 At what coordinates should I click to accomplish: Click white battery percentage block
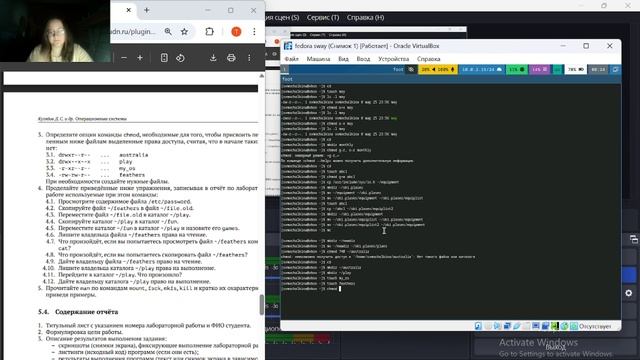[576, 69]
